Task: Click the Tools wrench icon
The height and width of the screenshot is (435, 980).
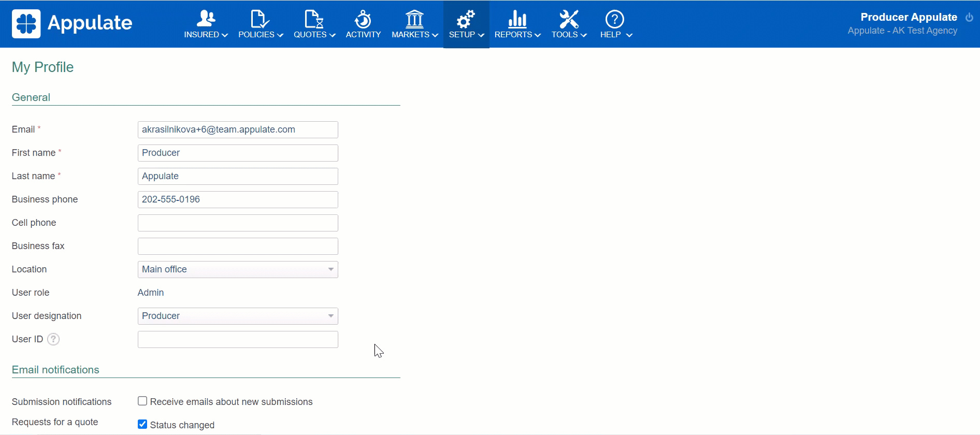Action: pos(569,19)
